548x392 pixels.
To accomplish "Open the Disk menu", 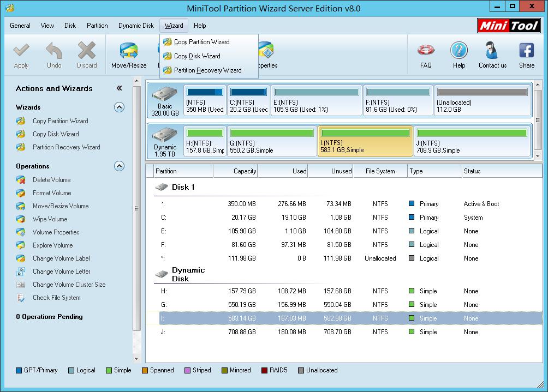I will pyautogui.click(x=70, y=26).
